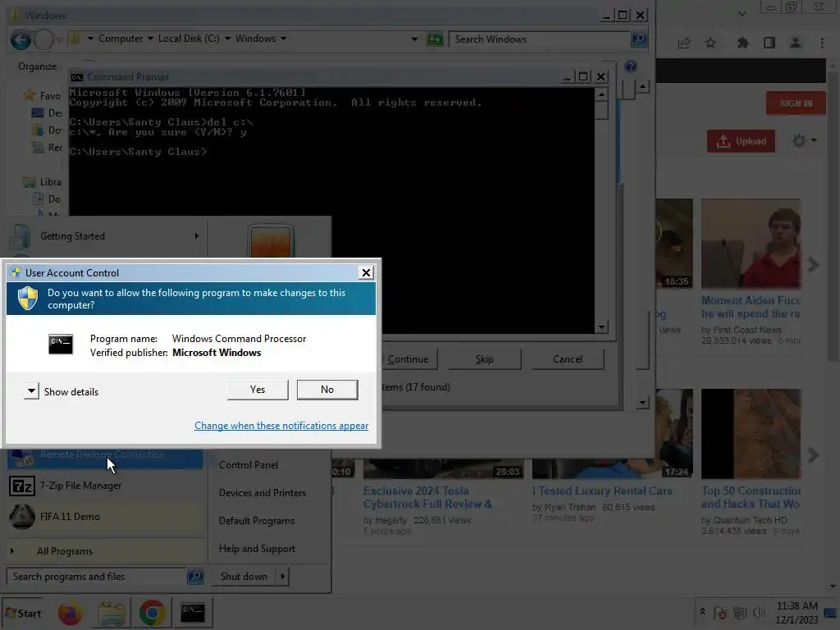Open Firefox from the taskbar

[x=71, y=613]
